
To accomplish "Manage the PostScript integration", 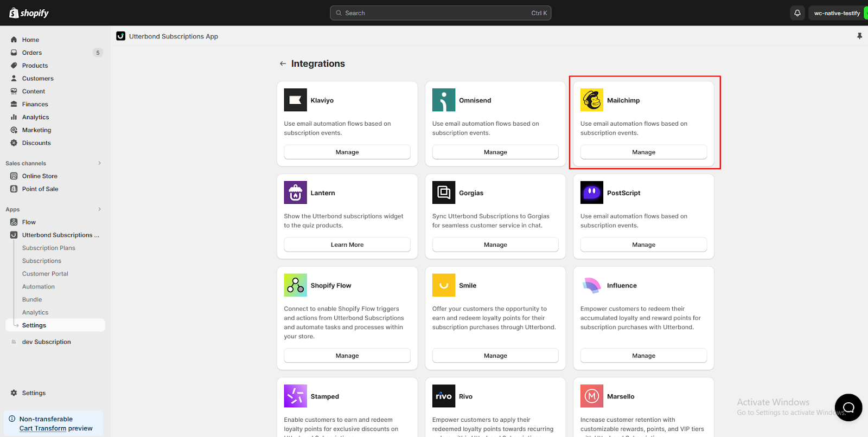I will coord(643,245).
